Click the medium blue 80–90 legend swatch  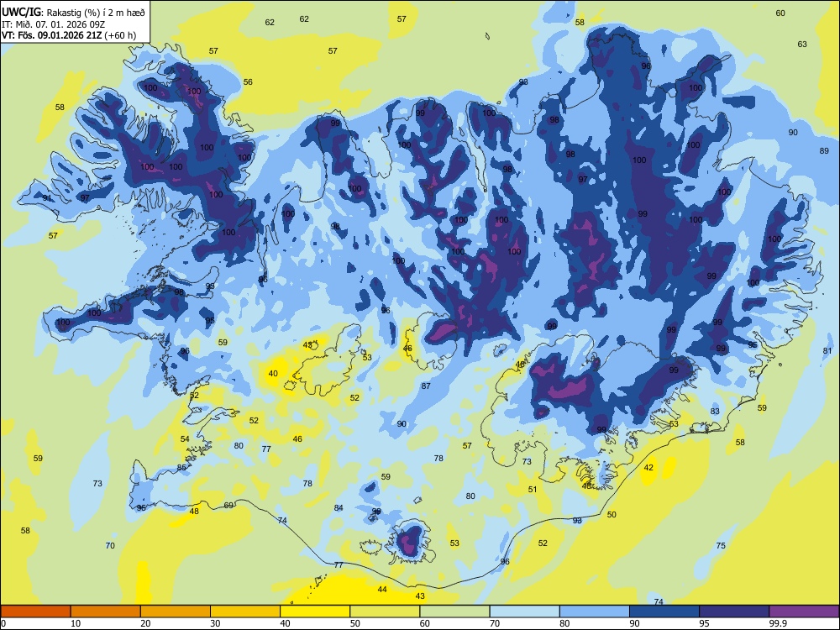595,612
